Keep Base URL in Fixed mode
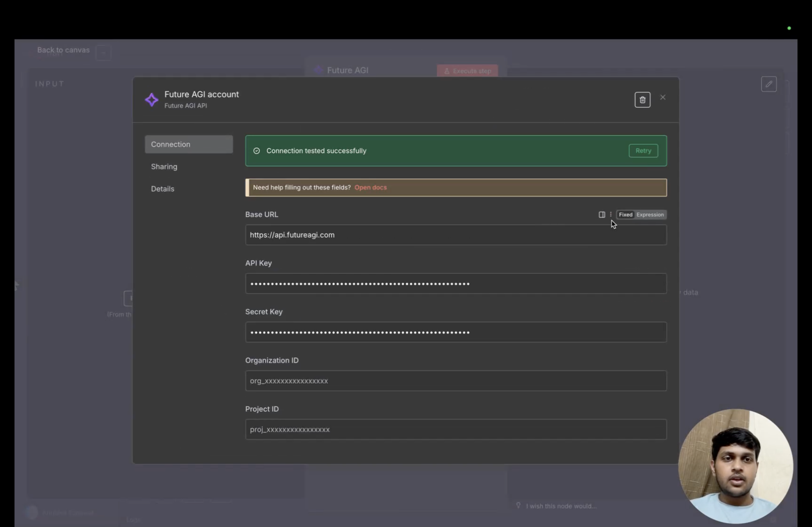The height and width of the screenshot is (527, 812). point(625,214)
